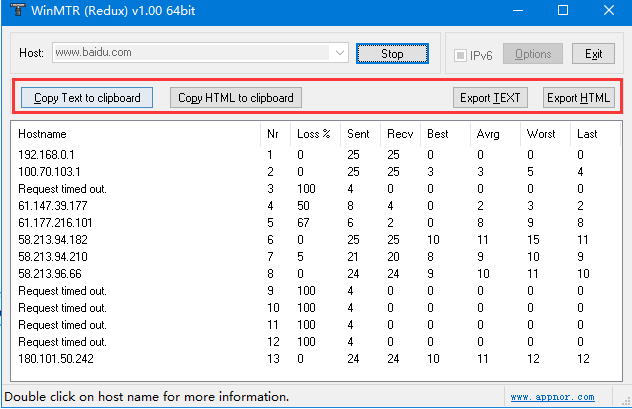
Task: Sort by the Hostname column header
Action: 42,134
